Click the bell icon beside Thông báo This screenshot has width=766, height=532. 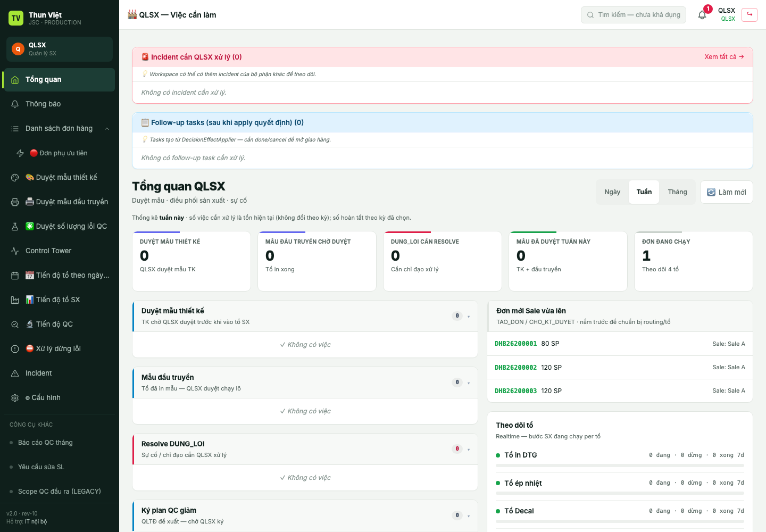[15, 104]
